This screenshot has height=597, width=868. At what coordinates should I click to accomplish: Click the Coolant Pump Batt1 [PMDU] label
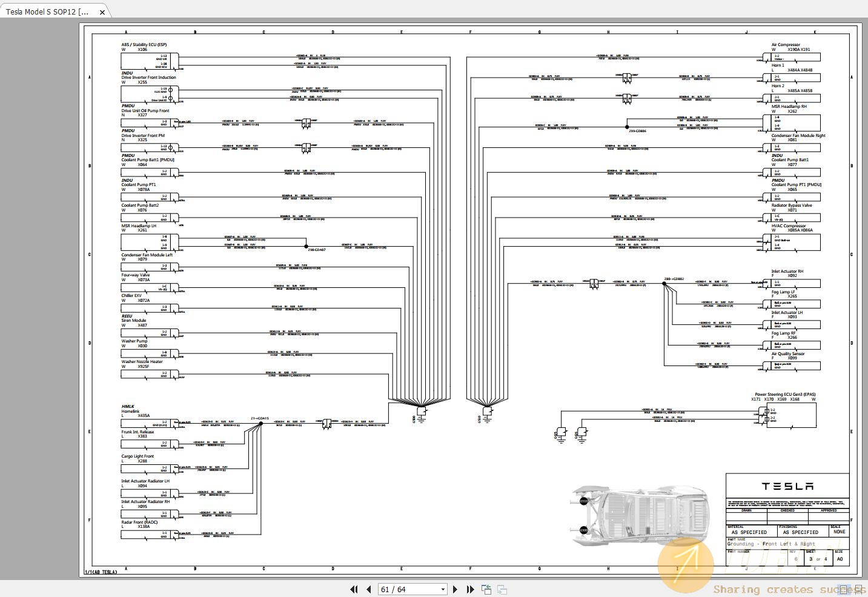(x=147, y=160)
